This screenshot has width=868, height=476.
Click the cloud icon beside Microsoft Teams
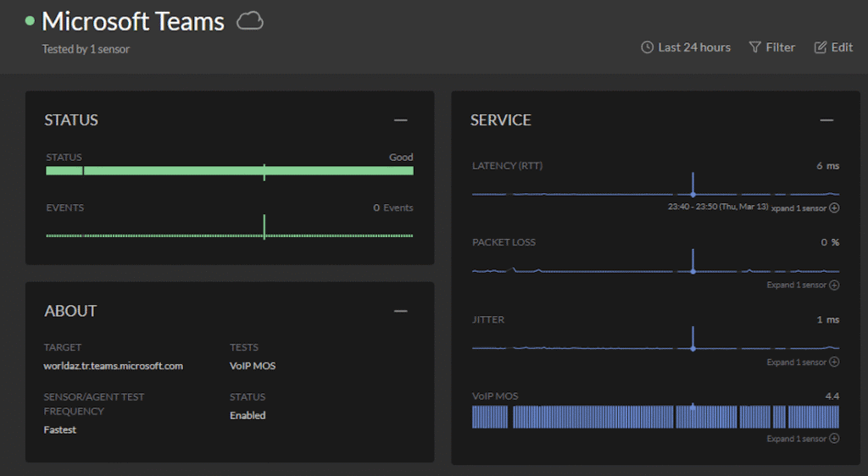pos(250,21)
